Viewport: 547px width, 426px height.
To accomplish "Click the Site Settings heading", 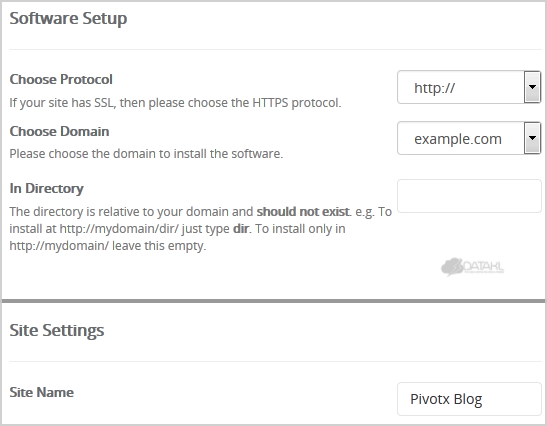I will pyautogui.click(x=57, y=330).
